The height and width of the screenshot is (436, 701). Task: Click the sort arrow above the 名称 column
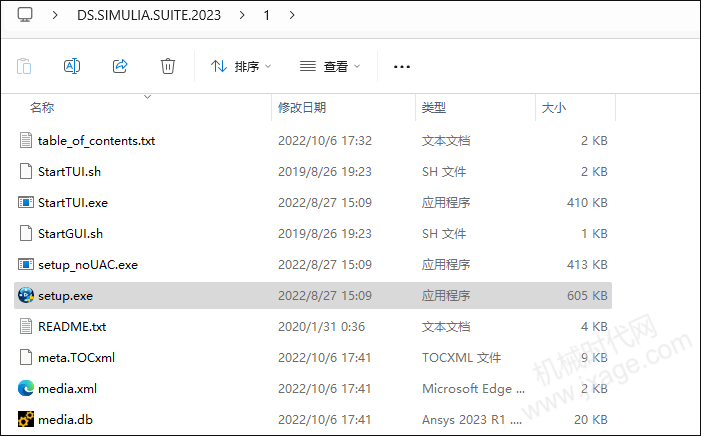(x=147, y=97)
